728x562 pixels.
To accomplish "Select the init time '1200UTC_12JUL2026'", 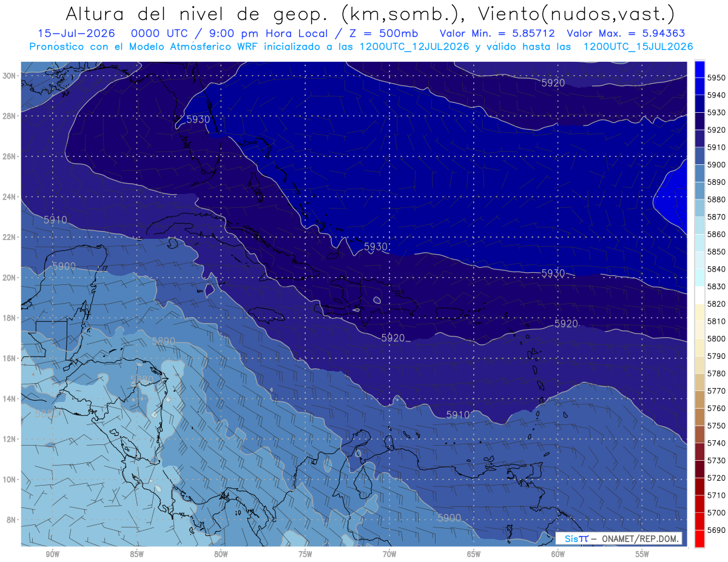I will coord(414,47).
